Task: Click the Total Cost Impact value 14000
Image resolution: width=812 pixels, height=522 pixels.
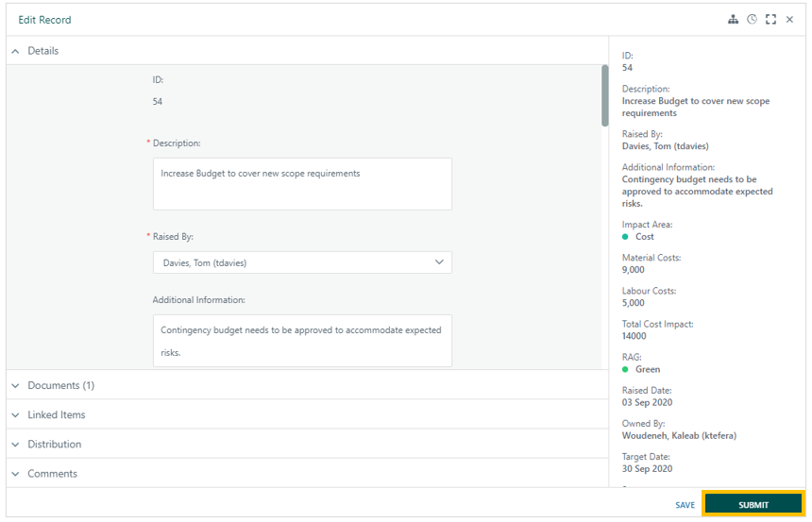Action: [634, 336]
